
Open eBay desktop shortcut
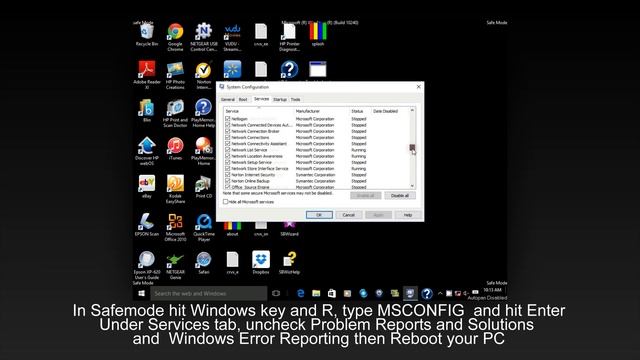pos(147,187)
